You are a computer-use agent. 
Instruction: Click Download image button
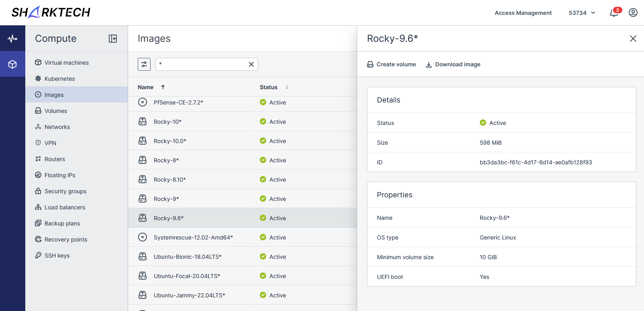click(x=453, y=64)
